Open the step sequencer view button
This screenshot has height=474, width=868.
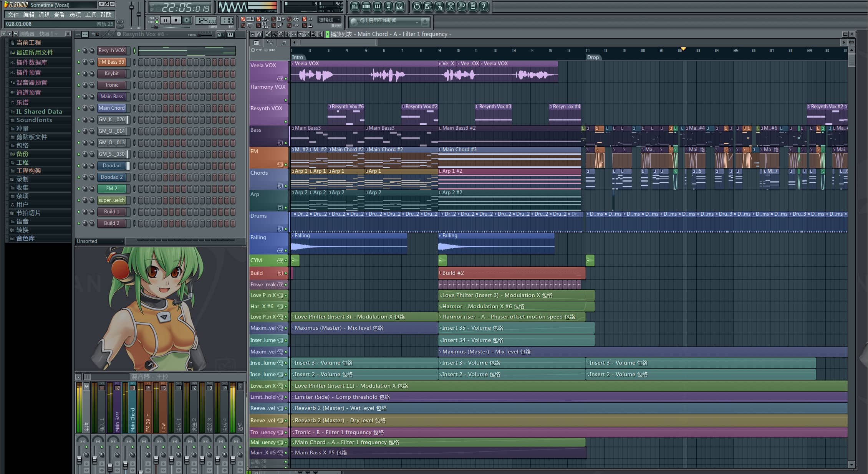(366, 6)
